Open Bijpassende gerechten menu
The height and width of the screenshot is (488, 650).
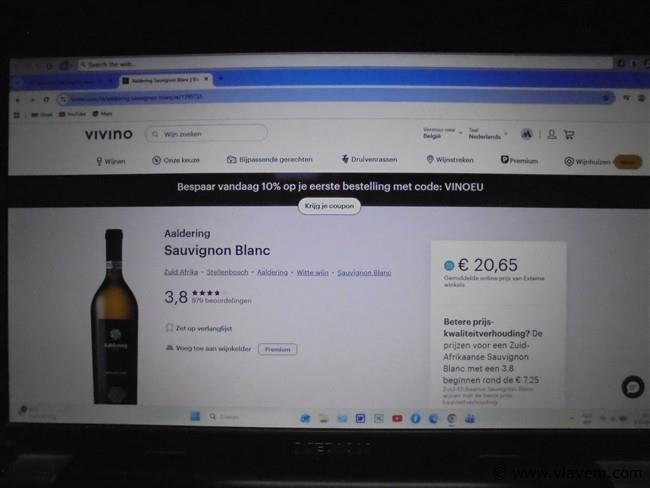point(269,159)
